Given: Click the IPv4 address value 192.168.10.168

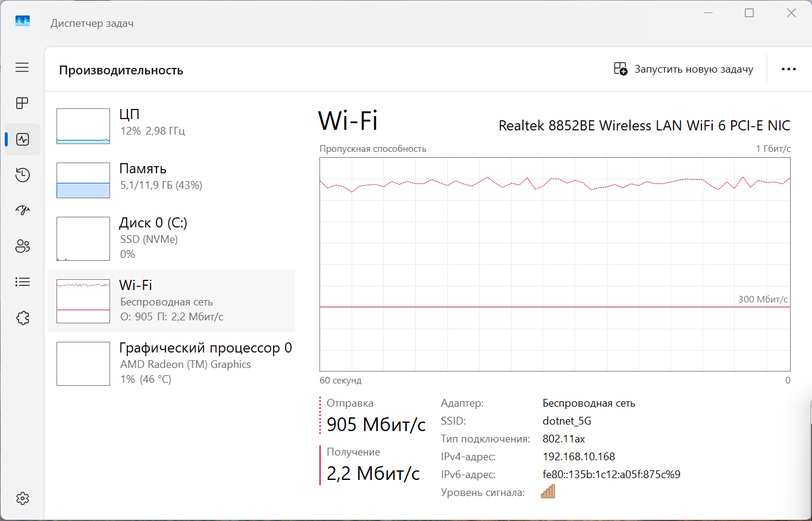Looking at the screenshot, I should tap(578, 457).
